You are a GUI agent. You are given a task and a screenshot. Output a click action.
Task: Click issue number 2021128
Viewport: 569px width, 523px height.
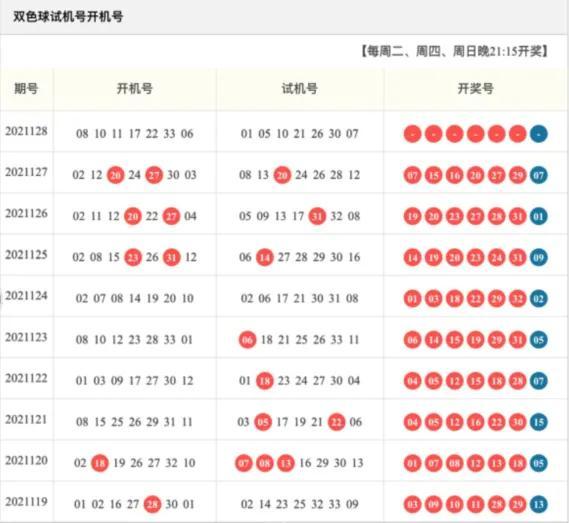26,131
